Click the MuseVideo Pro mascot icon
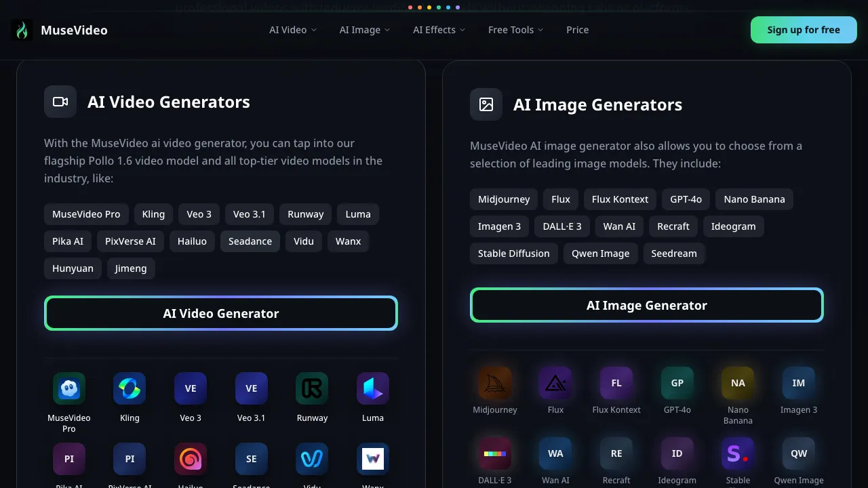The width and height of the screenshot is (868, 488). click(69, 388)
